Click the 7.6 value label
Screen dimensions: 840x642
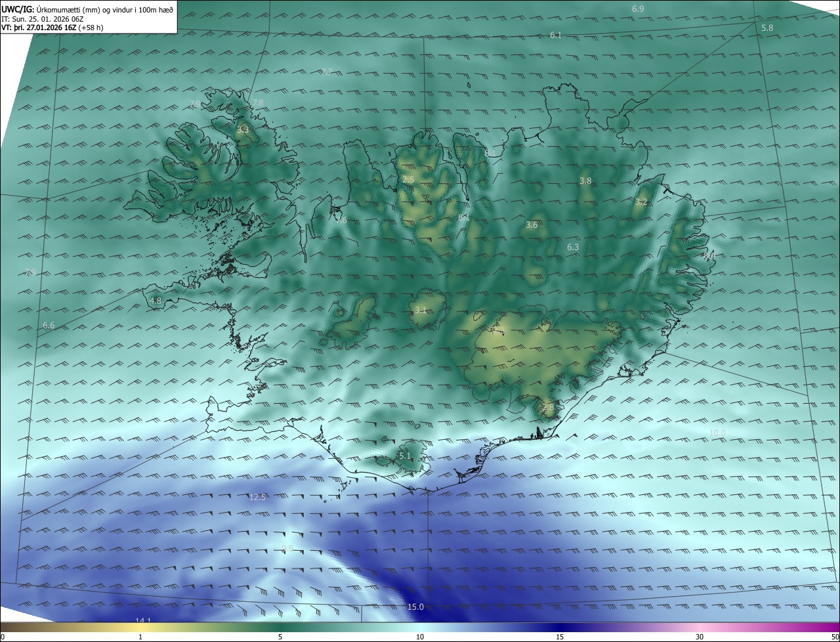click(x=341, y=221)
